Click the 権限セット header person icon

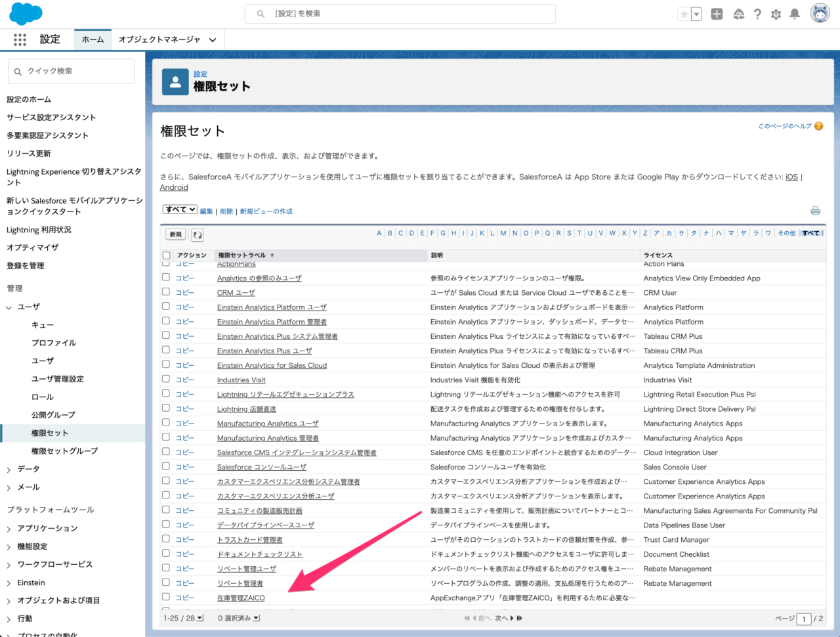(x=175, y=82)
